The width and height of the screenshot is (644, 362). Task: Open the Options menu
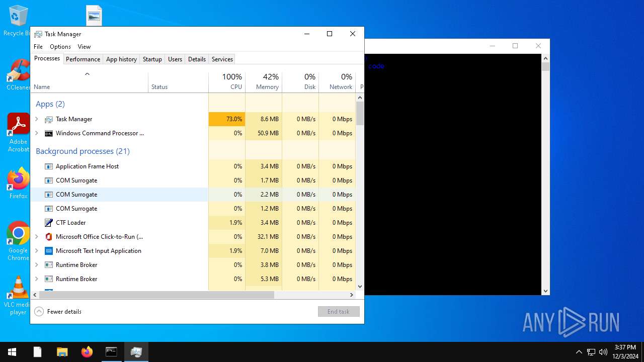coord(60,47)
